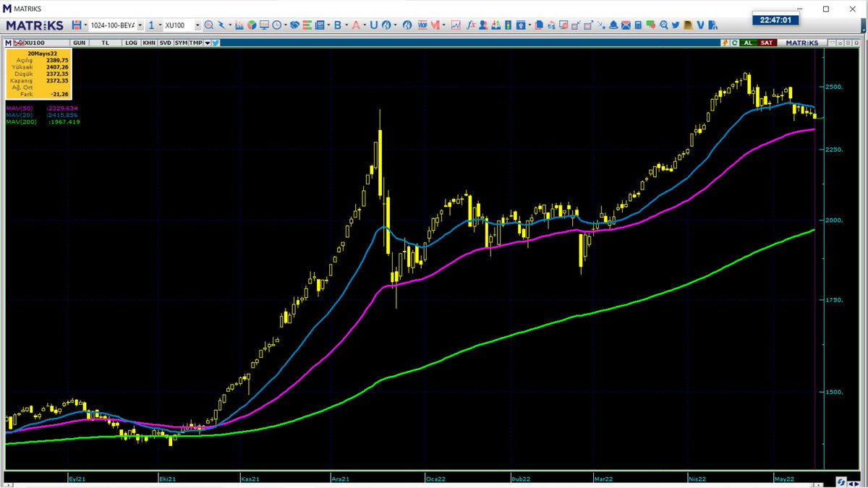868x488 pixels.
Task: Click the chat bubbles icon
Action: (650, 25)
